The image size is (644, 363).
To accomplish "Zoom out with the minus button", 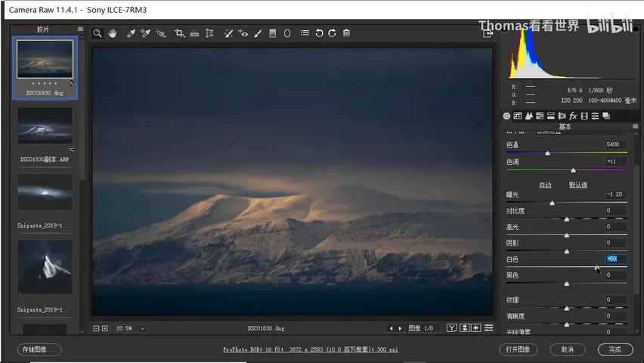I will click(x=96, y=328).
